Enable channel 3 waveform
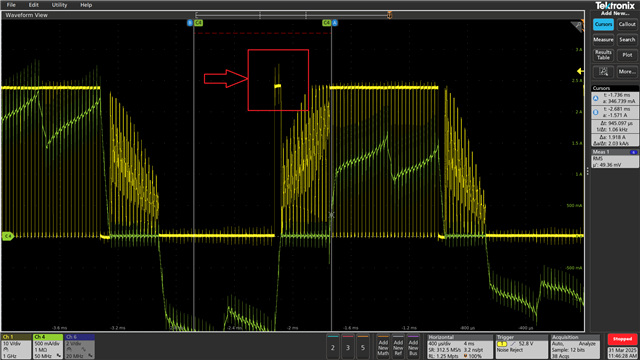Image resolution: width=640 pixels, height=360 pixels. pos(348,347)
